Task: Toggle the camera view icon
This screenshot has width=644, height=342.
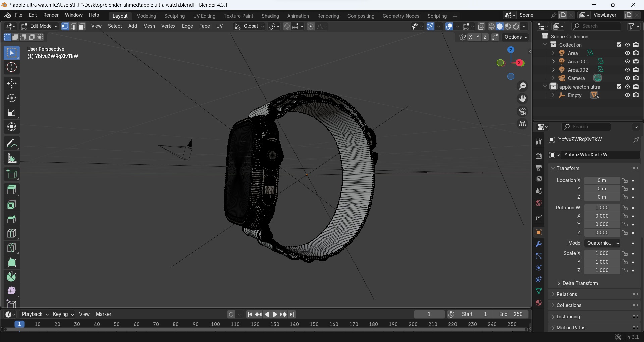Action: click(x=523, y=111)
